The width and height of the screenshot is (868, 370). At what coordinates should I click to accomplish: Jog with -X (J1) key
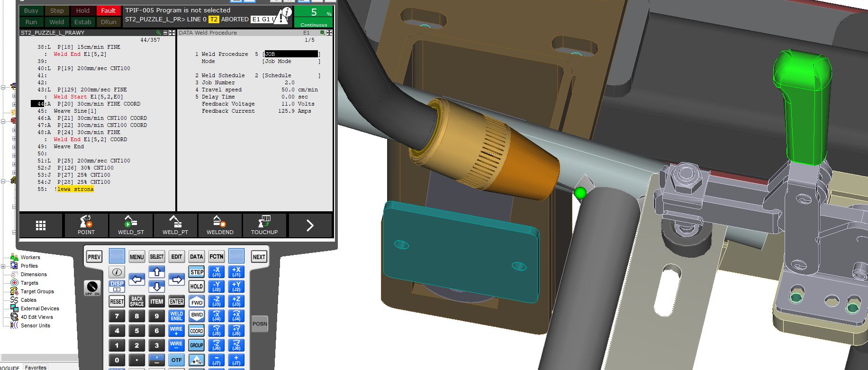click(x=217, y=272)
